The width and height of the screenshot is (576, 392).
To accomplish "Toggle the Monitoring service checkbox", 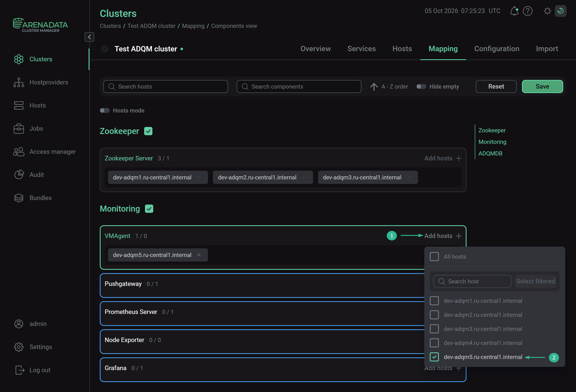I will 149,209.
